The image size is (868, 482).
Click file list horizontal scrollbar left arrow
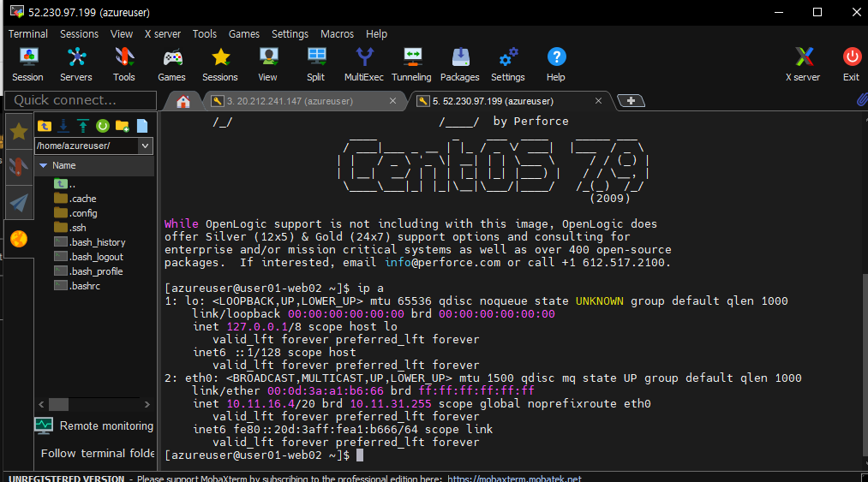point(41,405)
